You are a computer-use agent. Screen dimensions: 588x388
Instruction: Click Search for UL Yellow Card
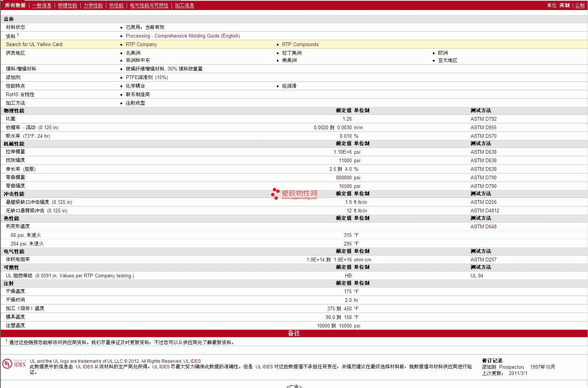coord(34,44)
